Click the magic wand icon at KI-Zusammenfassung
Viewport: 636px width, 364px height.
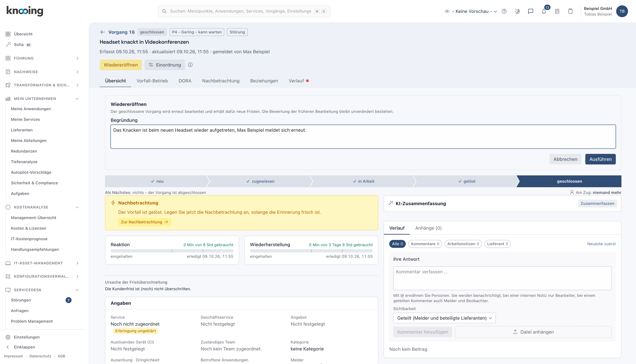tap(391, 203)
